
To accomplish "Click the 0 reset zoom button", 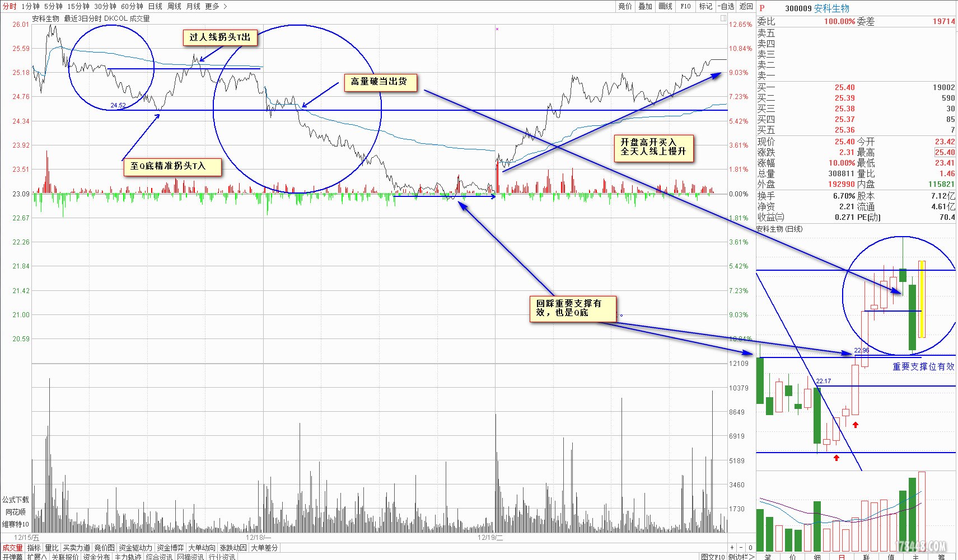I will point(750,548).
